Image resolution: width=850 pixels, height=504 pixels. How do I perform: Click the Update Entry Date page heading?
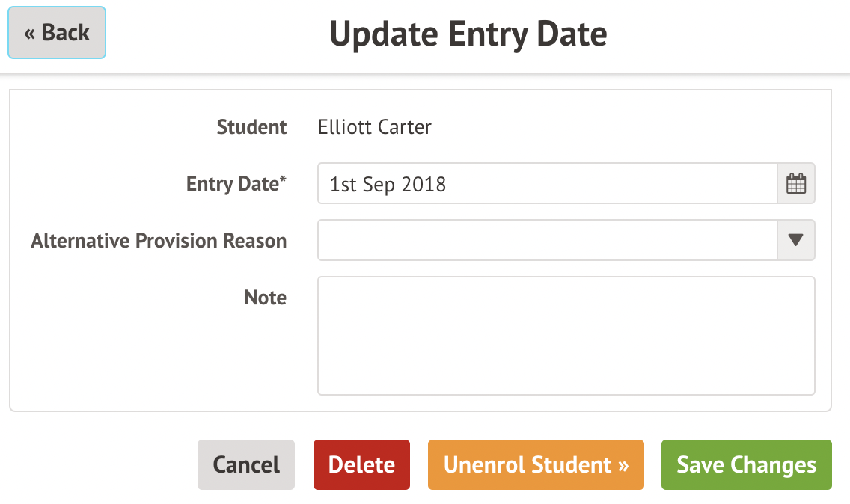(468, 34)
